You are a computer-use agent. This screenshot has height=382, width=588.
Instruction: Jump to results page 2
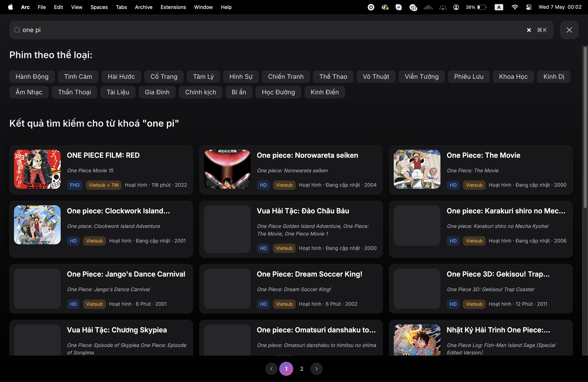[301, 368]
